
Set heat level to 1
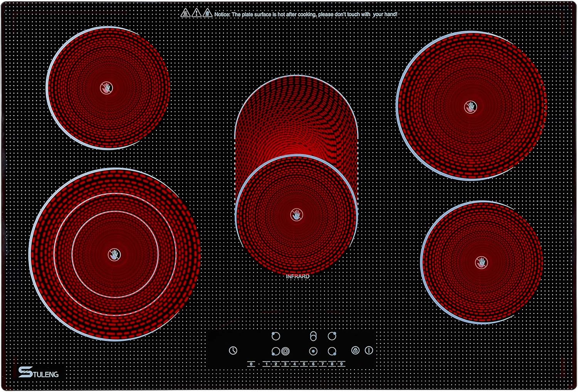(x=267, y=364)
